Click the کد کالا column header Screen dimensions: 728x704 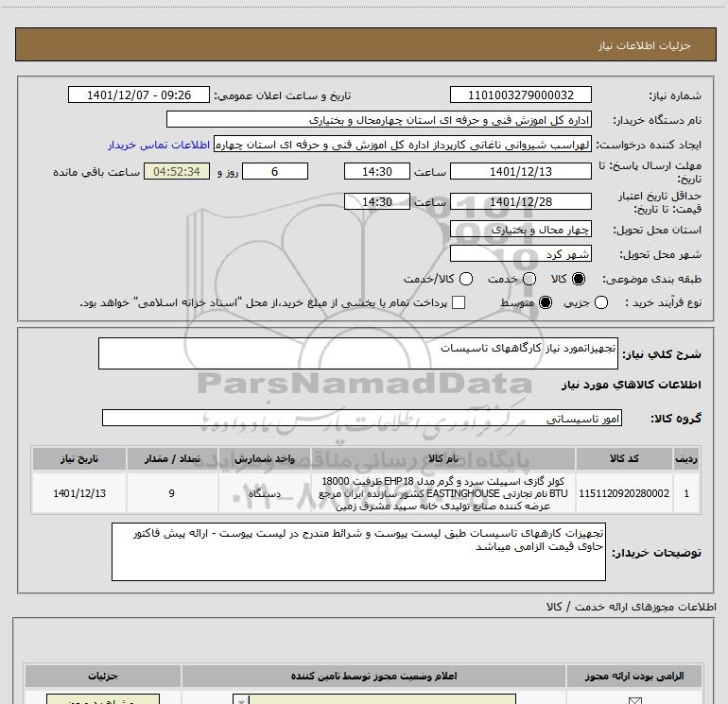click(x=624, y=458)
